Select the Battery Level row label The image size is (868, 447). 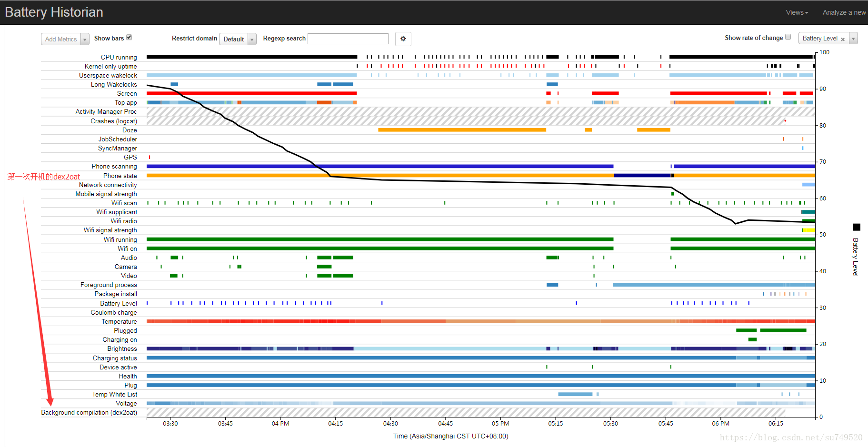coord(119,303)
